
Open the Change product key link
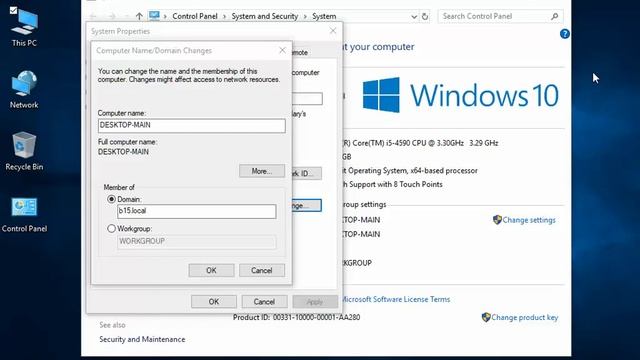click(524, 317)
